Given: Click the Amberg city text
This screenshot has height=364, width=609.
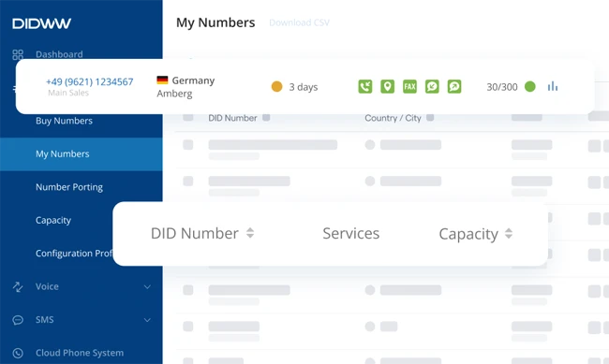Looking at the screenshot, I should 174,94.
